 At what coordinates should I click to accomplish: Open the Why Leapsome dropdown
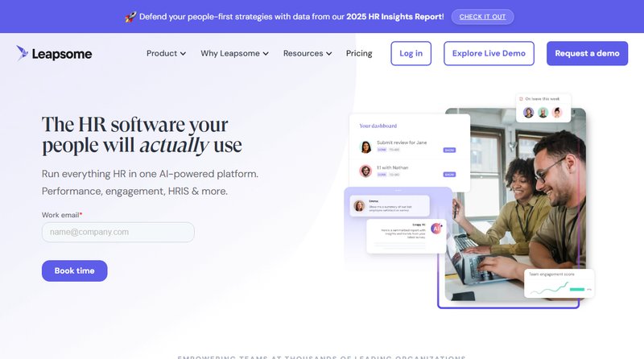point(234,53)
